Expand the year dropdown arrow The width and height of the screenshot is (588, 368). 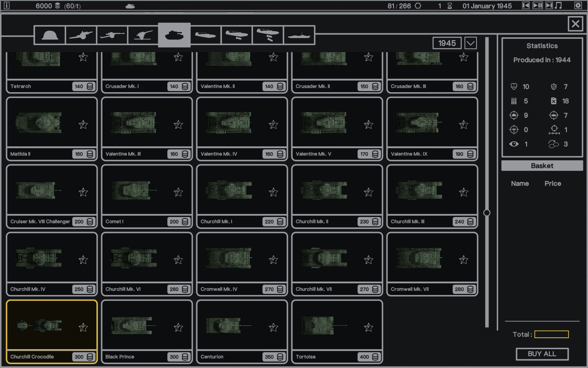coord(471,43)
